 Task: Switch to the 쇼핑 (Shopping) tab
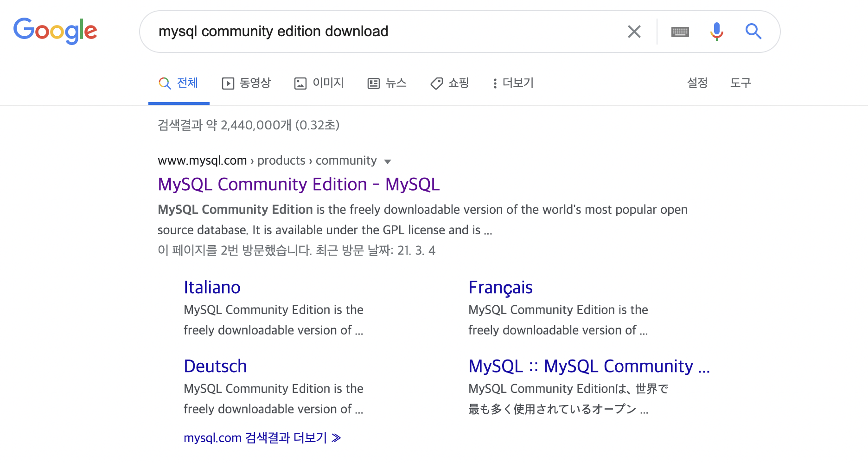tap(450, 83)
